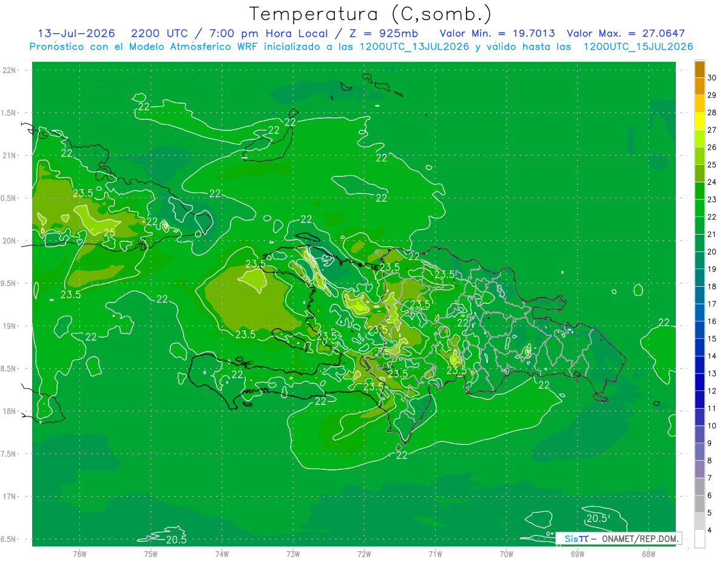The height and width of the screenshot is (562, 728).
Task: Click the 69W longitude axis label
Action: [x=578, y=554]
